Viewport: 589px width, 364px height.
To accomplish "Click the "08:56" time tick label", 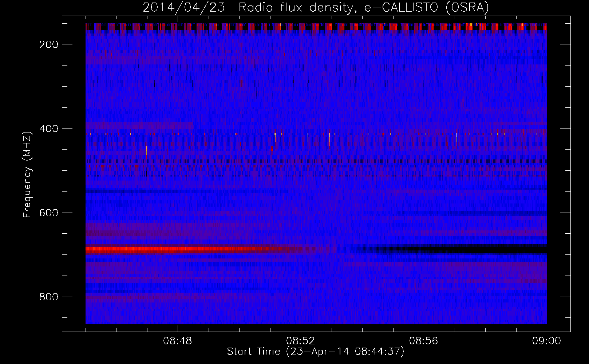I will point(424,341).
